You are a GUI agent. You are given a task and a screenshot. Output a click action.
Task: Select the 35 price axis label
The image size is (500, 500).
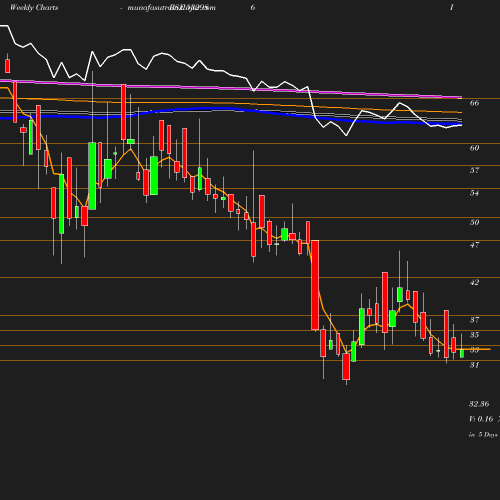pyautogui.click(x=474, y=335)
